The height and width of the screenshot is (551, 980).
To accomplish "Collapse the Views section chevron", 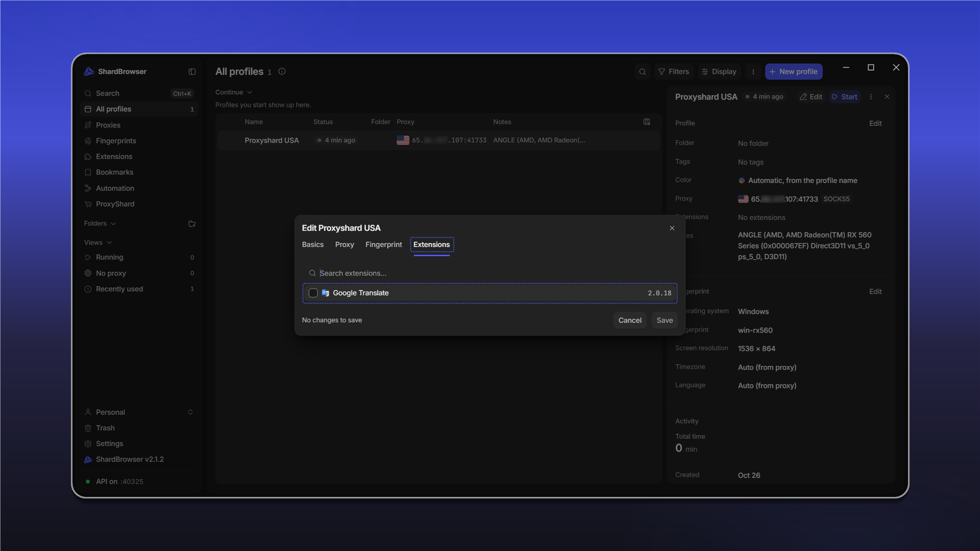I will click(109, 243).
